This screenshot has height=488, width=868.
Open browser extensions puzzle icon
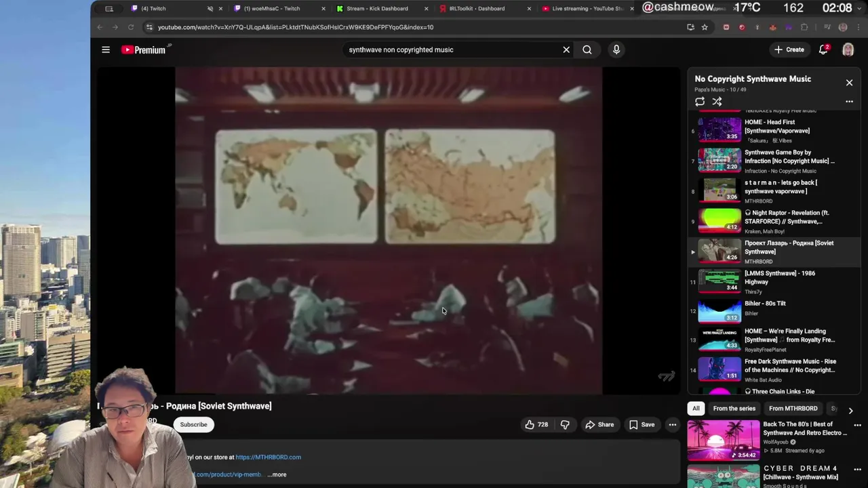(x=804, y=27)
